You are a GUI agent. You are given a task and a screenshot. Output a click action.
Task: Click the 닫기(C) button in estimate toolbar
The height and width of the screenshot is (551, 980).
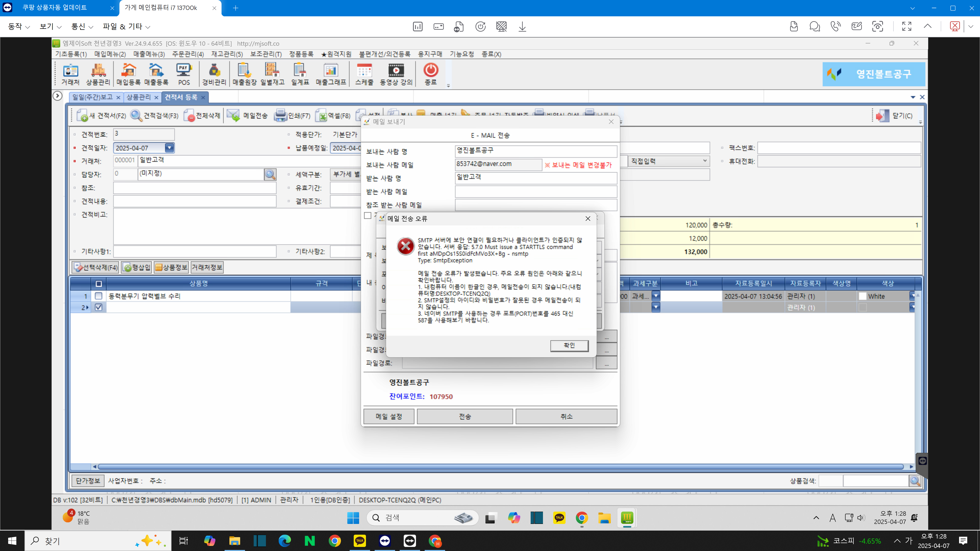(x=894, y=116)
